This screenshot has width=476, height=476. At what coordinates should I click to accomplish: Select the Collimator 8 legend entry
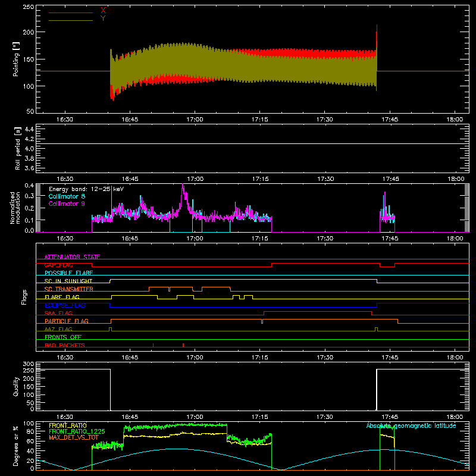pyautogui.click(x=67, y=196)
